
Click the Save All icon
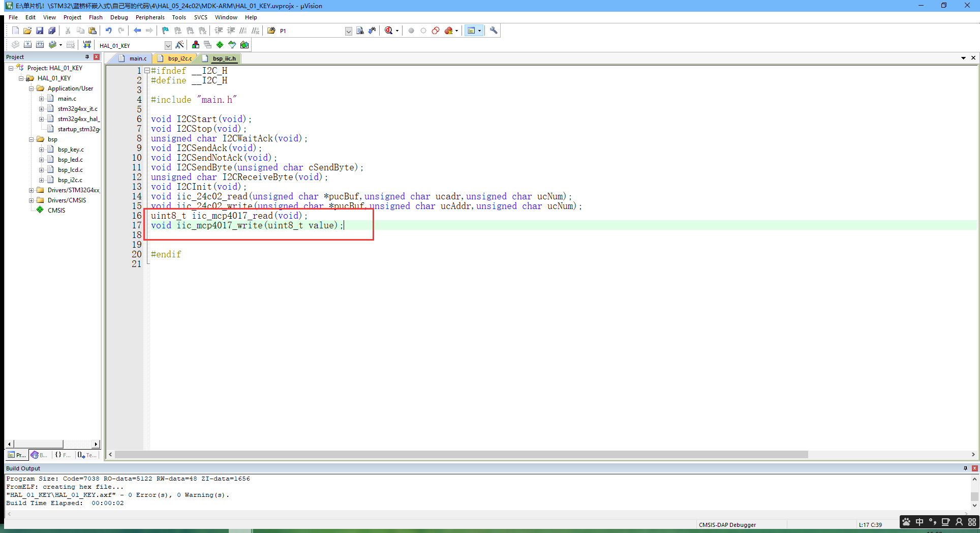[52, 31]
